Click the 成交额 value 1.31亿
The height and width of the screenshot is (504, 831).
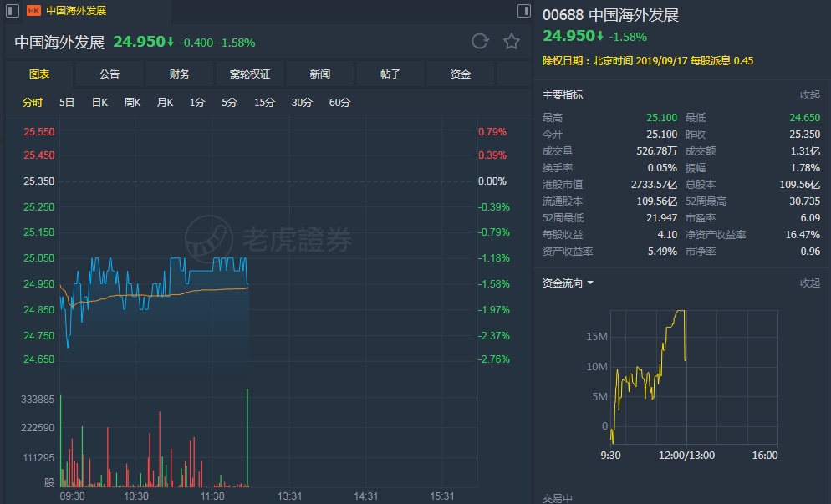pyautogui.click(x=805, y=151)
